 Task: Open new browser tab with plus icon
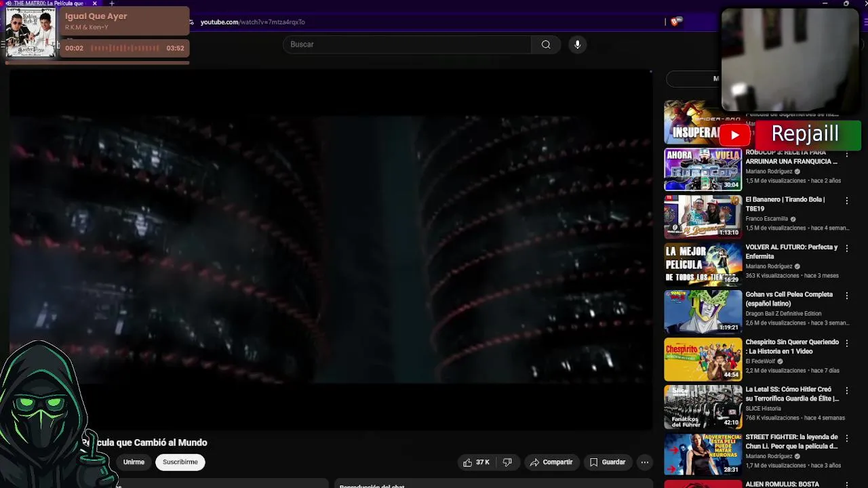tap(112, 3)
